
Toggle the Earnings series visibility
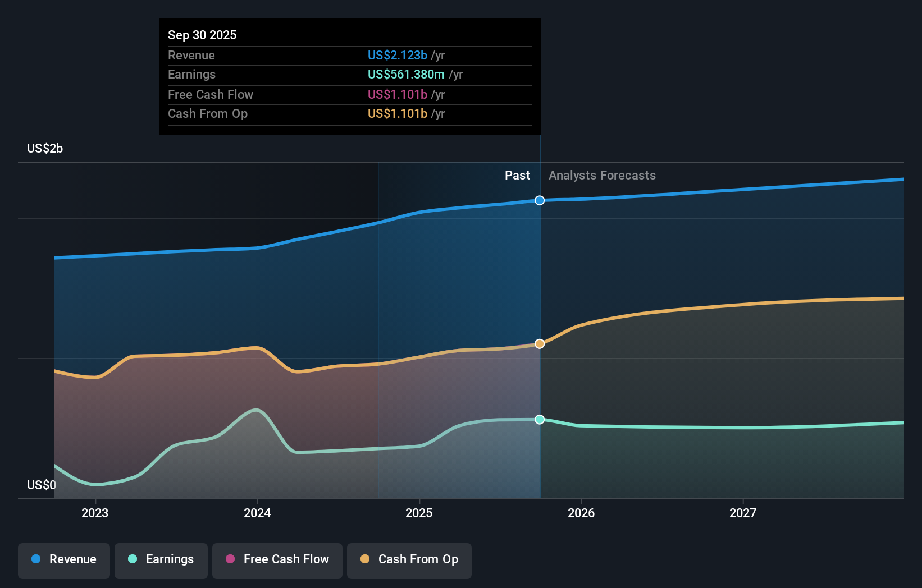click(161, 559)
